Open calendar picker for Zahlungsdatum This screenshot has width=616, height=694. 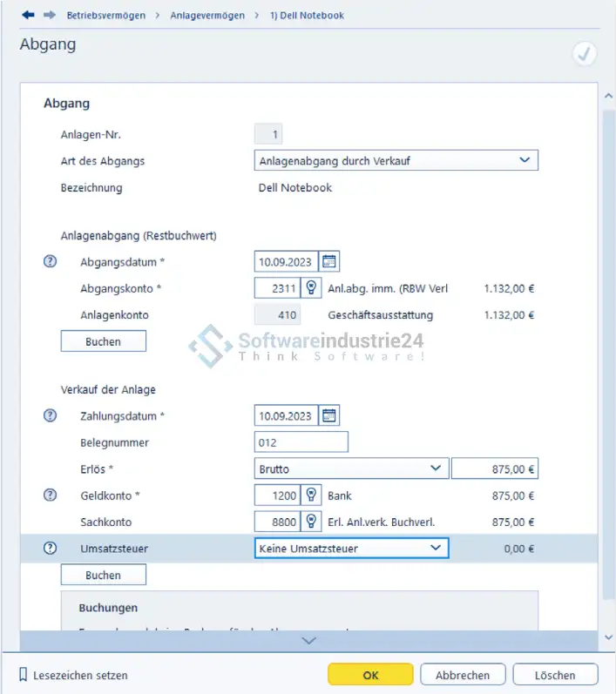[x=328, y=415]
